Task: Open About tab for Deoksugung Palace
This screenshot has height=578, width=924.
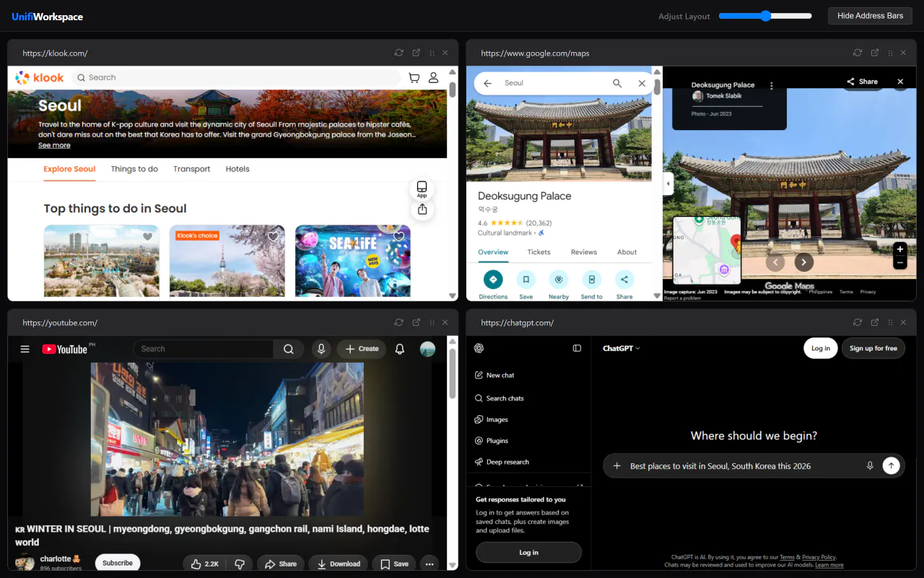Action: 627,252
